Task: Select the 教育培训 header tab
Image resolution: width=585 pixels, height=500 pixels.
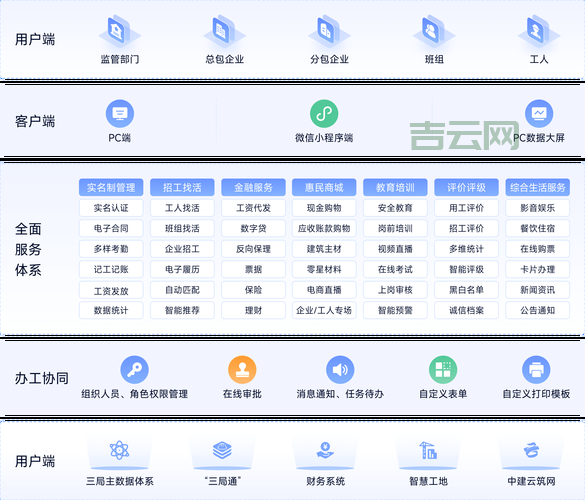Action: click(x=395, y=187)
